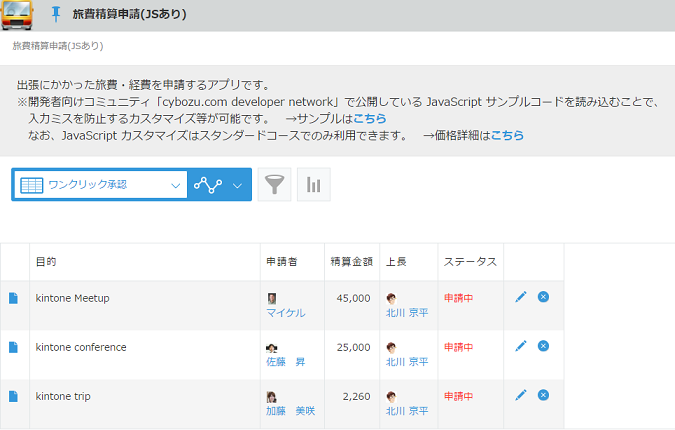This screenshot has width=675, height=430.
Task: Click the マイケル avatar thumbnail
Action: pyautogui.click(x=272, y=298)
